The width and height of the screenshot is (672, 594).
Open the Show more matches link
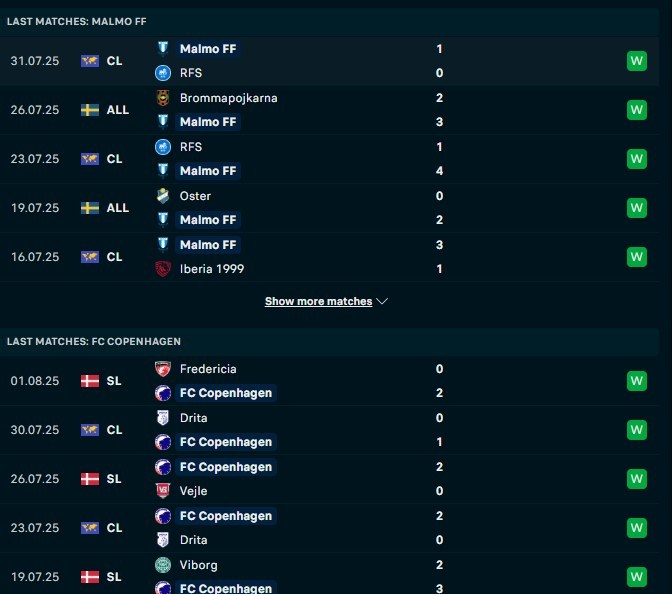tap(318, 301)
